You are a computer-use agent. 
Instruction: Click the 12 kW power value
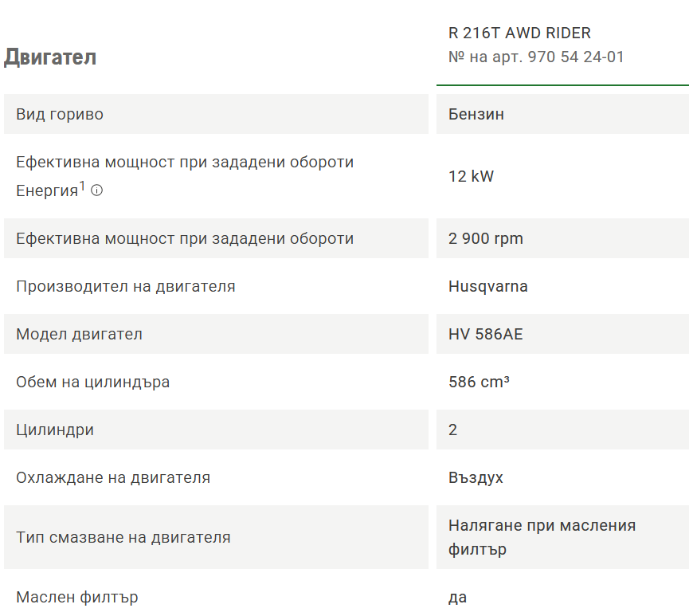point(471,176)
